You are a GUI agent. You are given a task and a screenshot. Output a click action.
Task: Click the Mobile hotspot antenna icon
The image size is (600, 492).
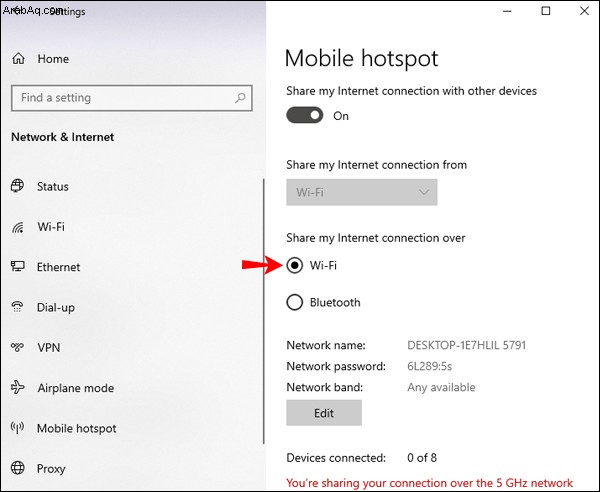tap(17, 427)
